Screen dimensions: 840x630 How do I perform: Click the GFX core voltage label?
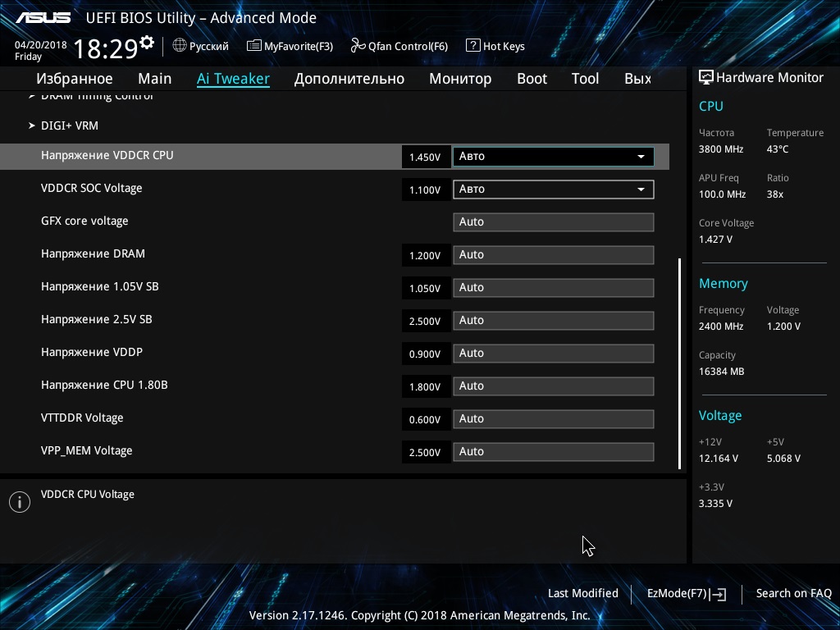pyautogui.click(x=84, y=221)
